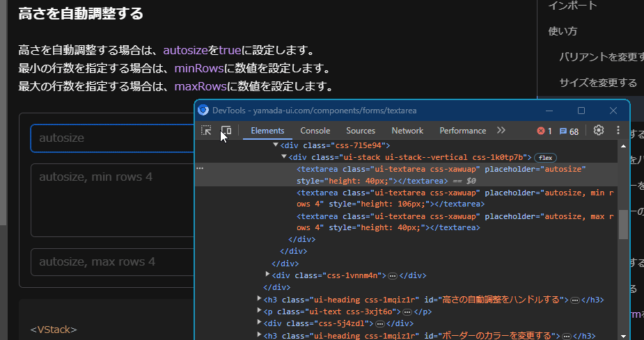
Task: Collapse the ui-stack--vertical div node
Action: pos(284,156)
